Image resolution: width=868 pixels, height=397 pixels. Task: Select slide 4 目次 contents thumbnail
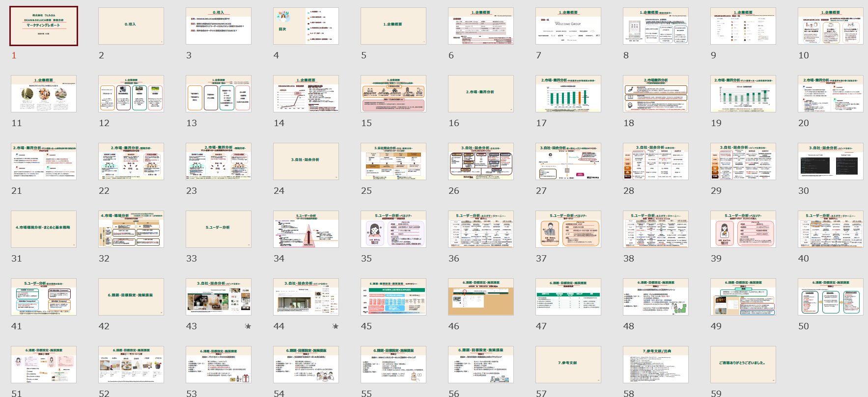click(x=306, y=26)
